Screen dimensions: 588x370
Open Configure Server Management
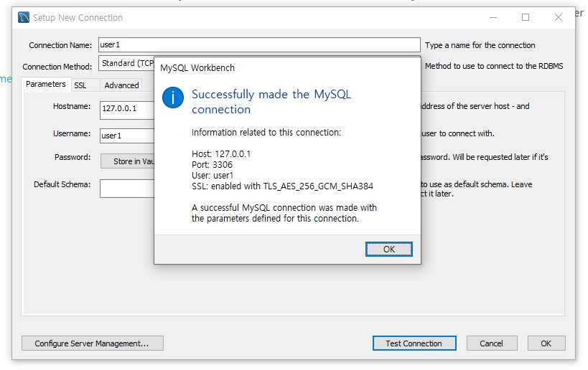click(x=92, y=343)
